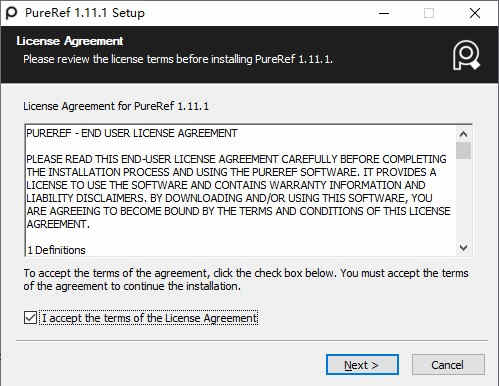499x386 pixels.
Task: Click inside the license agreement text box
Action: click(x=241, y=190)
